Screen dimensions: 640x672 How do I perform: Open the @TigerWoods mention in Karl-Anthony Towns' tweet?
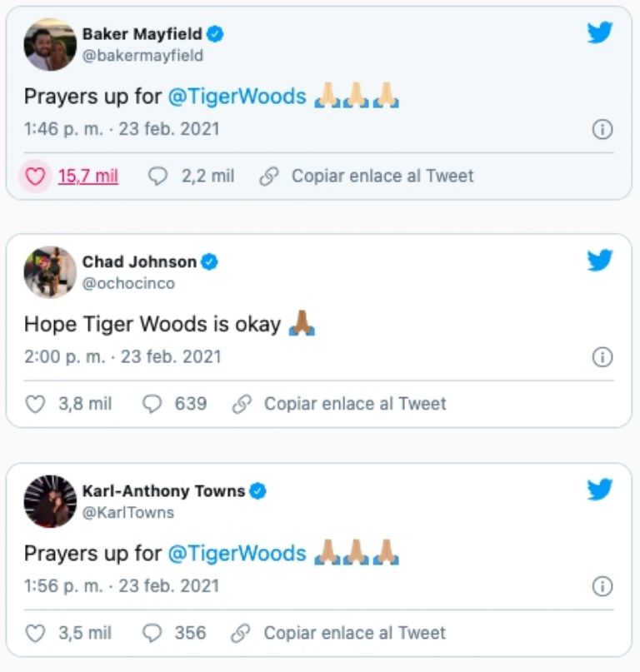click(237, 554)
